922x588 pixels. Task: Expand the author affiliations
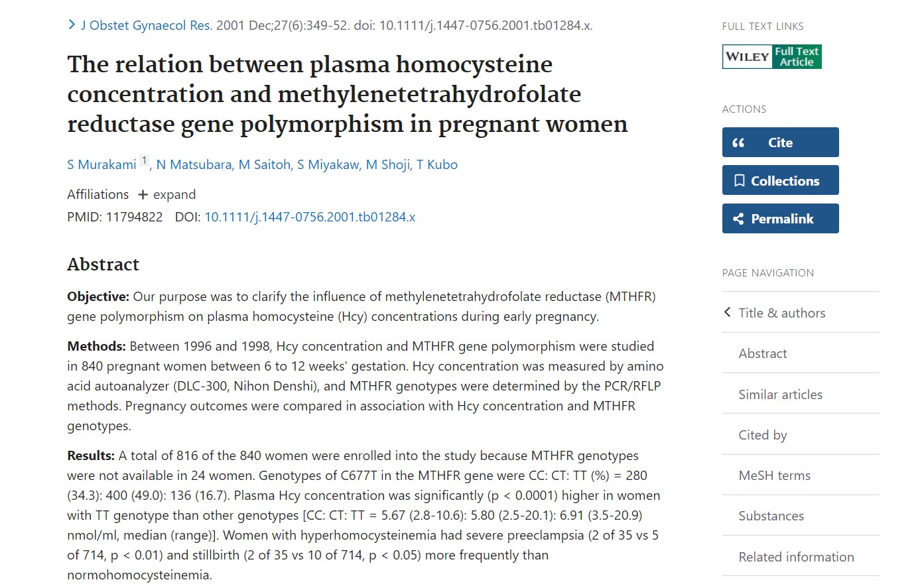[x=167, y=194]
